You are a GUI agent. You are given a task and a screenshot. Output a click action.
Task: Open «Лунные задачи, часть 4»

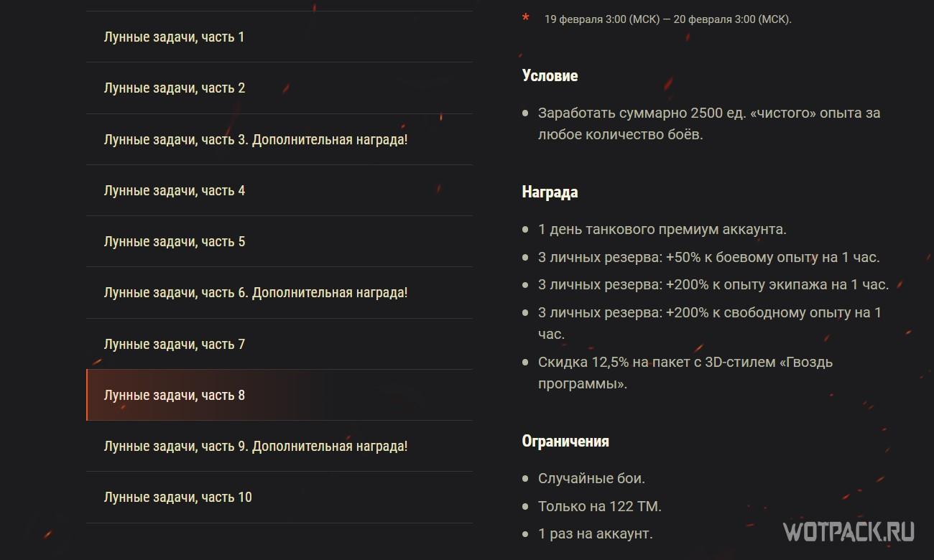tap(175, 190)
